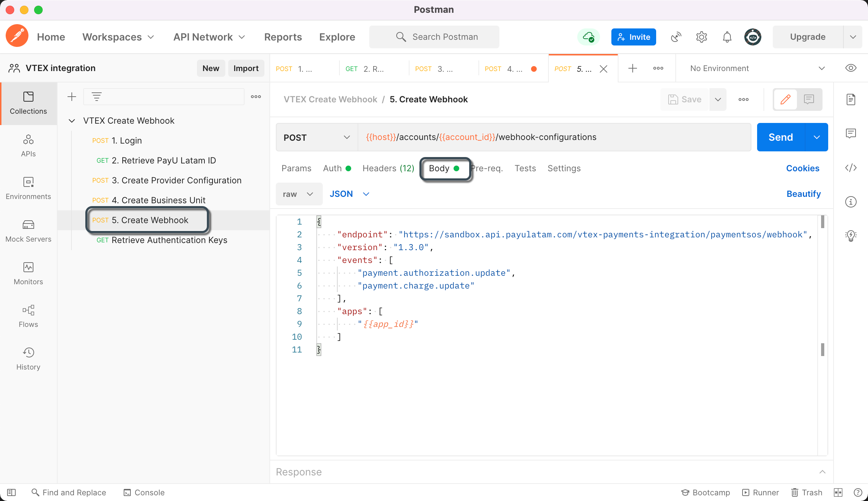Viewport: 868px width, 501px height.
Task: Open the Flows sidebar panel
Action: coord(28,317)
